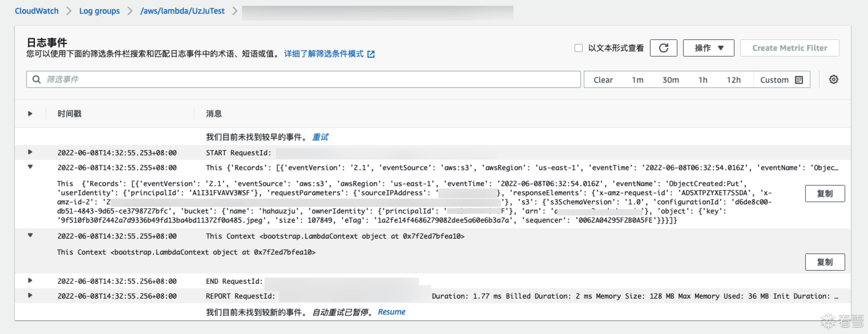Collapse the This Context log row
This screenshot has width=868, height=334.
[x=30, y=235]
